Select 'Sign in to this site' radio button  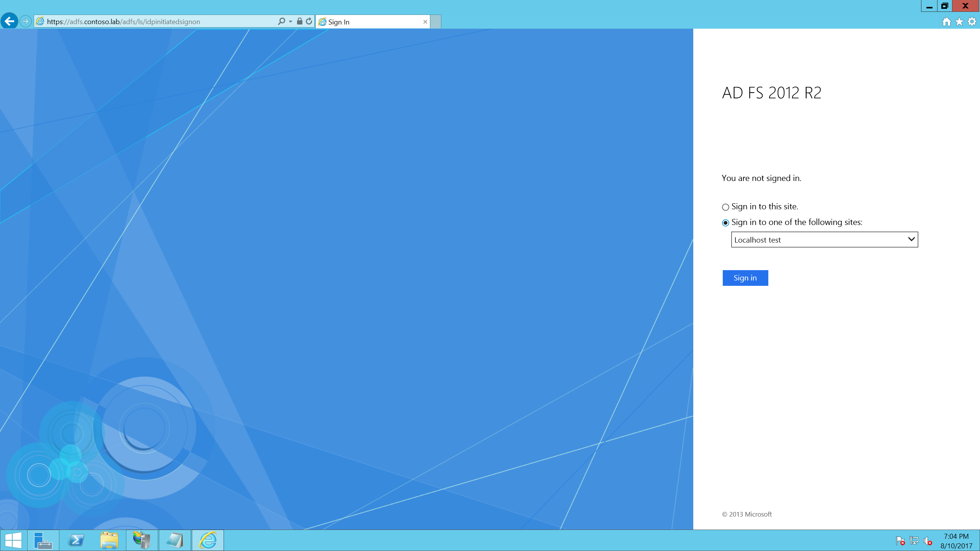tap(725, 207)
